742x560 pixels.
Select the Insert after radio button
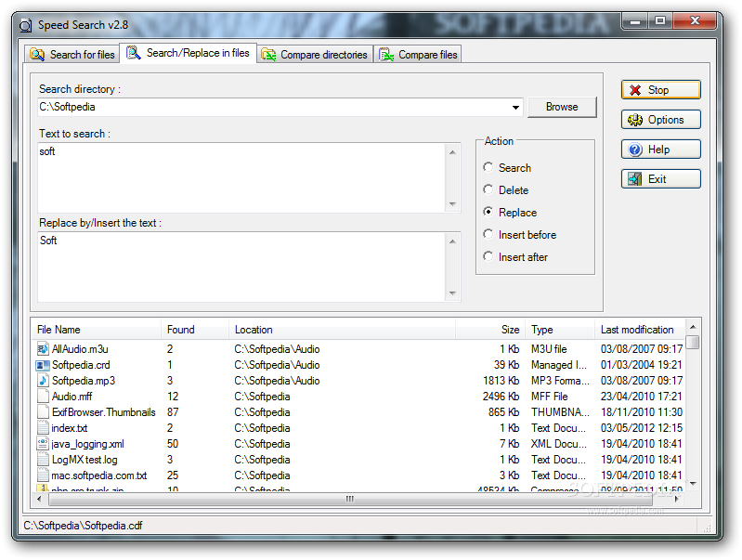488,256
